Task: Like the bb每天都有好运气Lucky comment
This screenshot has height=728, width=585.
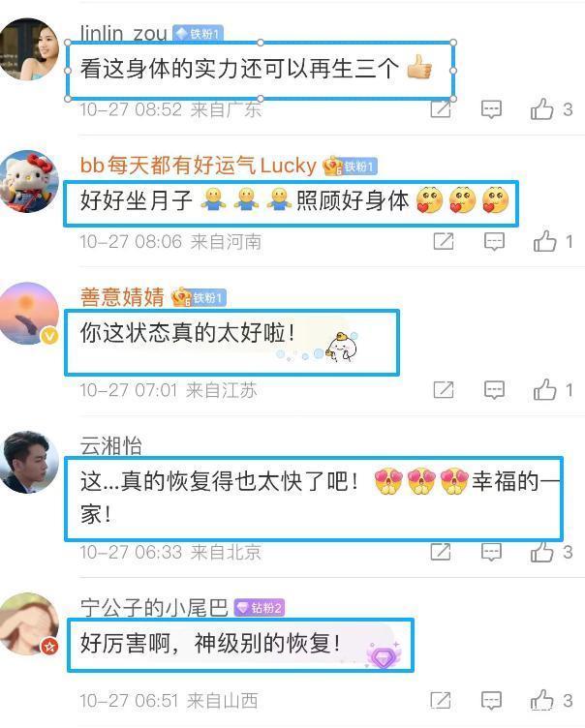Action: click(x=545, y=241)
